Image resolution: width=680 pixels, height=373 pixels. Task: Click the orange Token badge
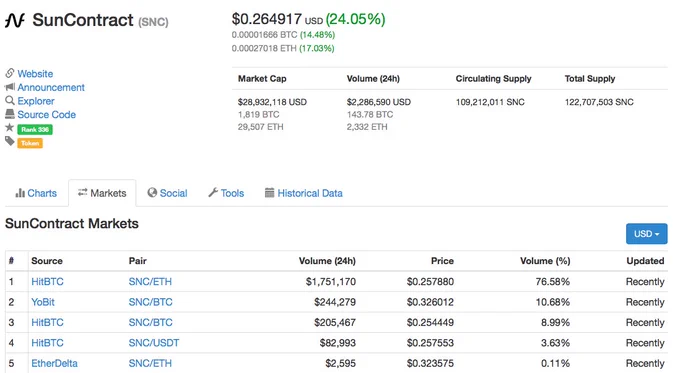coord(30,143)
